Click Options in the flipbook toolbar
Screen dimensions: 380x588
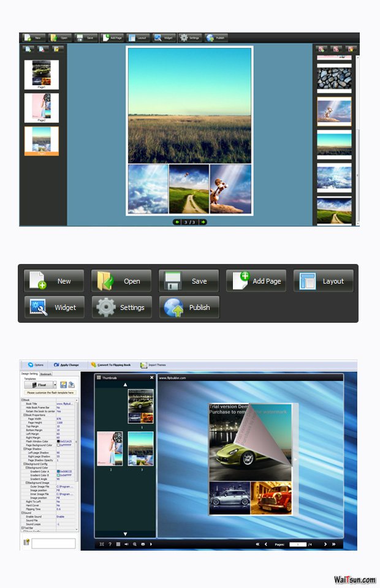[x=36, y=365]
